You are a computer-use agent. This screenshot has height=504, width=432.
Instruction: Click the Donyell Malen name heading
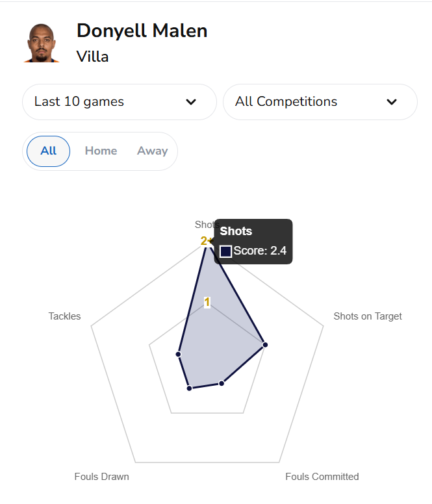[142, 31]
